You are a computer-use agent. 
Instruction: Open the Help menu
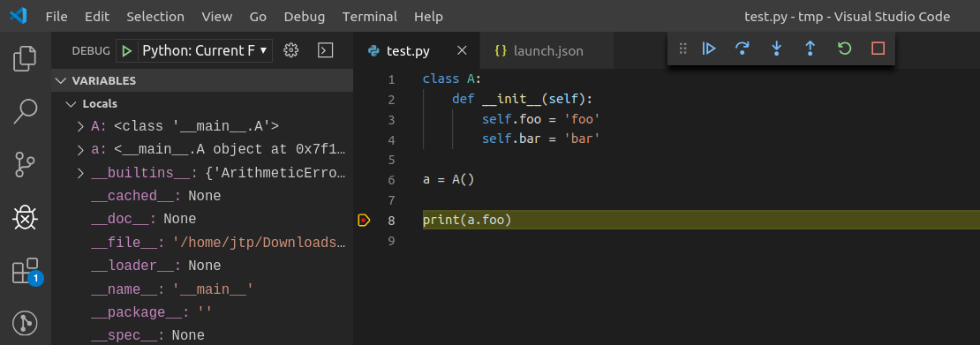coord(428,16)
